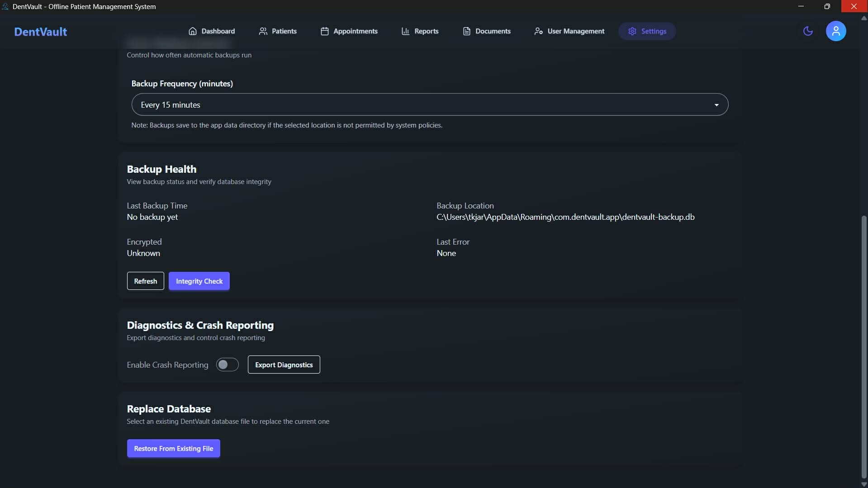
Task: Click the Reports bar chart icon
Action: pyautogui.click(x=406, y=31)
